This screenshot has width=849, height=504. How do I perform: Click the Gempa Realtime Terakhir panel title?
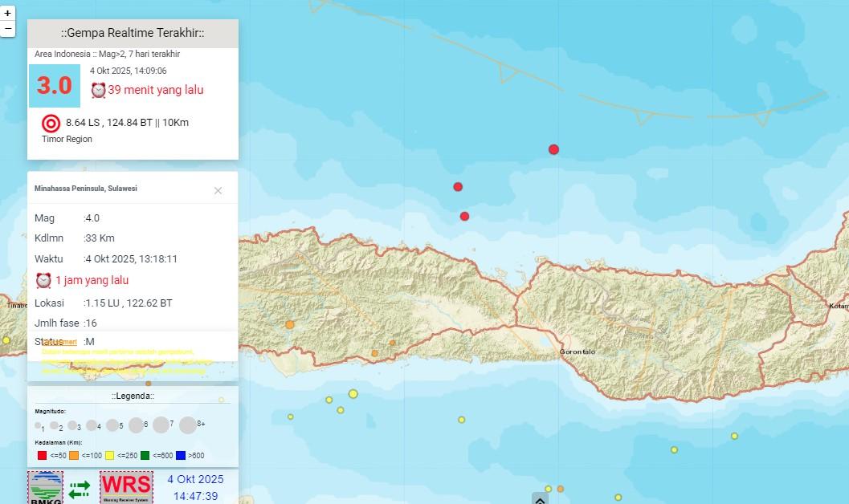tap(133, 33)
